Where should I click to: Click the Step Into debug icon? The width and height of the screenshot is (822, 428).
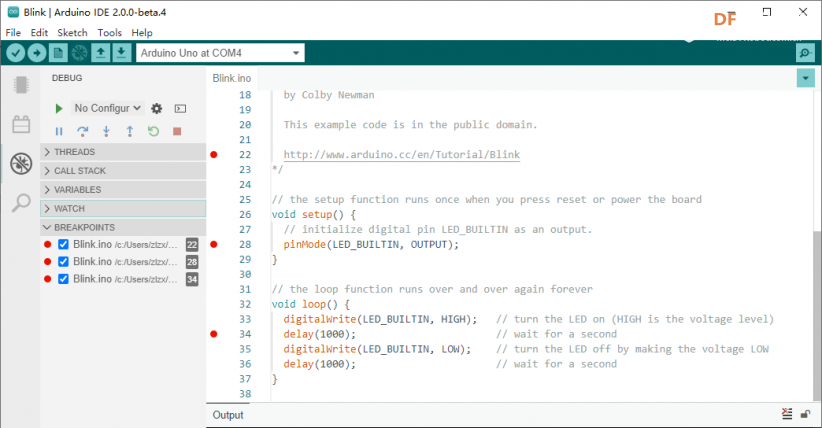click(x=106, y=131)
